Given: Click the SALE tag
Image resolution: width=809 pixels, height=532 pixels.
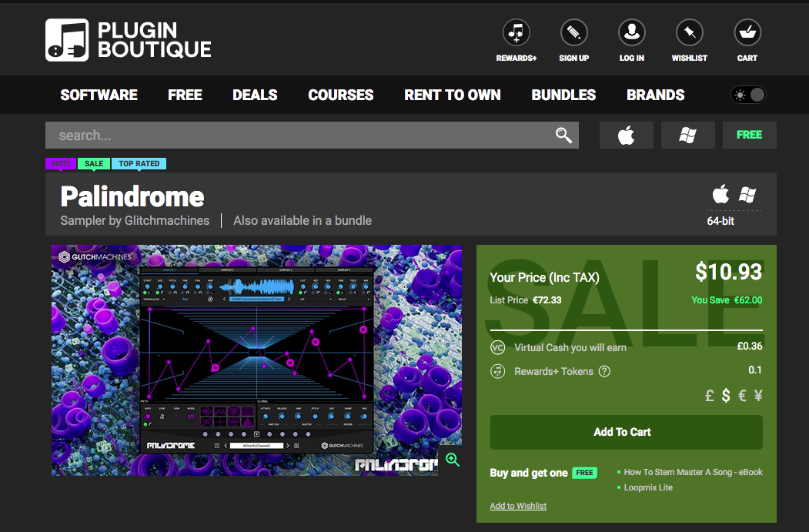Looking at the screenshot, I should [94, 163].
